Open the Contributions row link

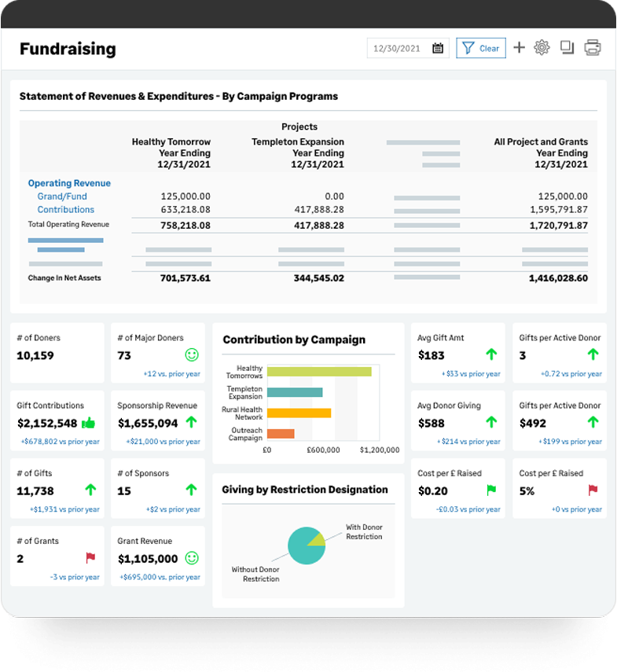65,210
